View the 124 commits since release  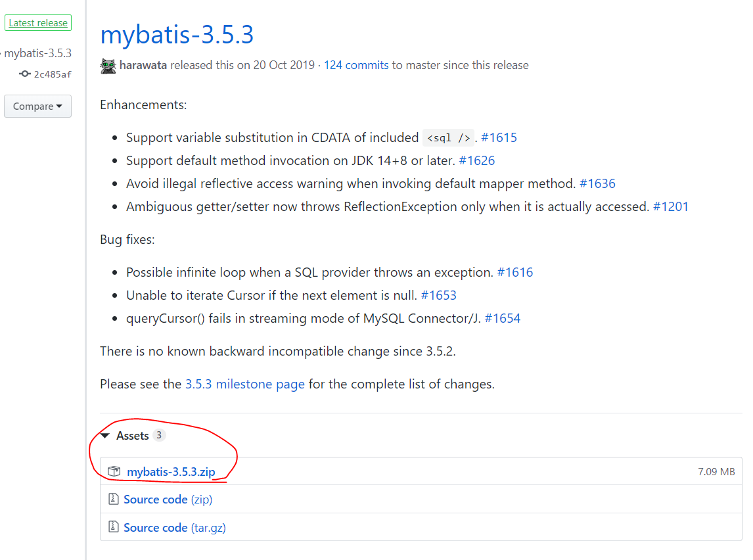(356, 65)
